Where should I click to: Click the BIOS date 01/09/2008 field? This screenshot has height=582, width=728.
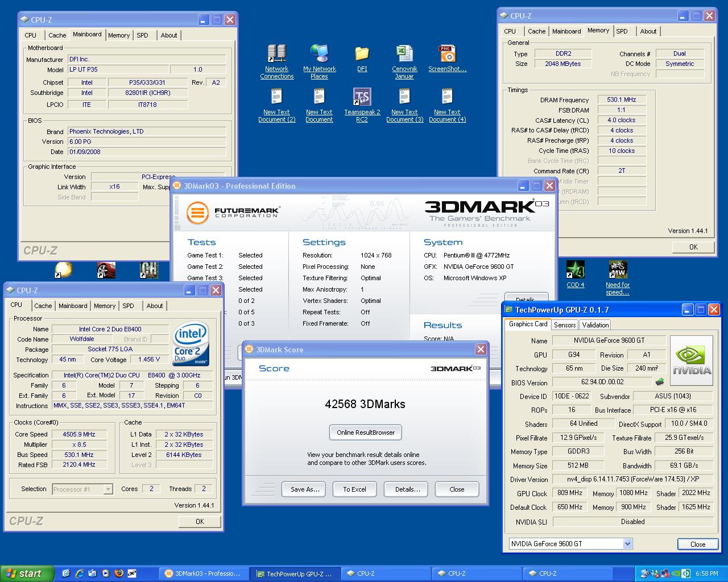tap(147, 152)
